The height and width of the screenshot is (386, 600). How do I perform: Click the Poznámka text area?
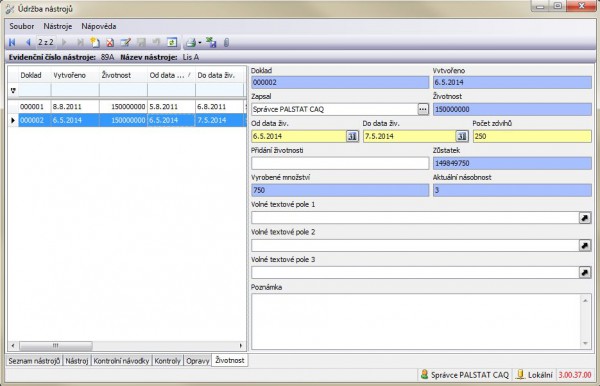(416, 321)
